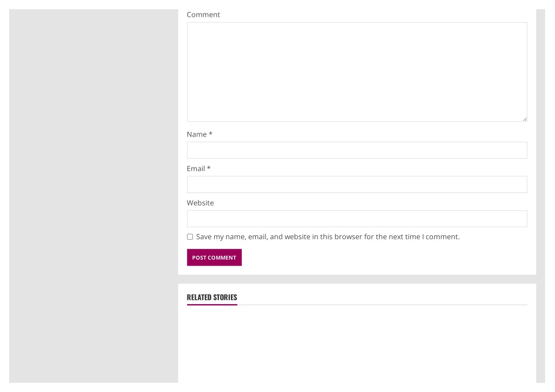Viewport: 555px width, 392px height.
Task: Click the Email field label
Action: click(x=196, y=169)
